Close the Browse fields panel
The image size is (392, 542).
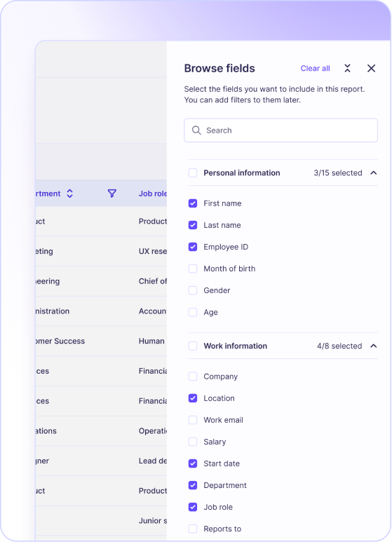pyautogui.click(x=371, y=69)
